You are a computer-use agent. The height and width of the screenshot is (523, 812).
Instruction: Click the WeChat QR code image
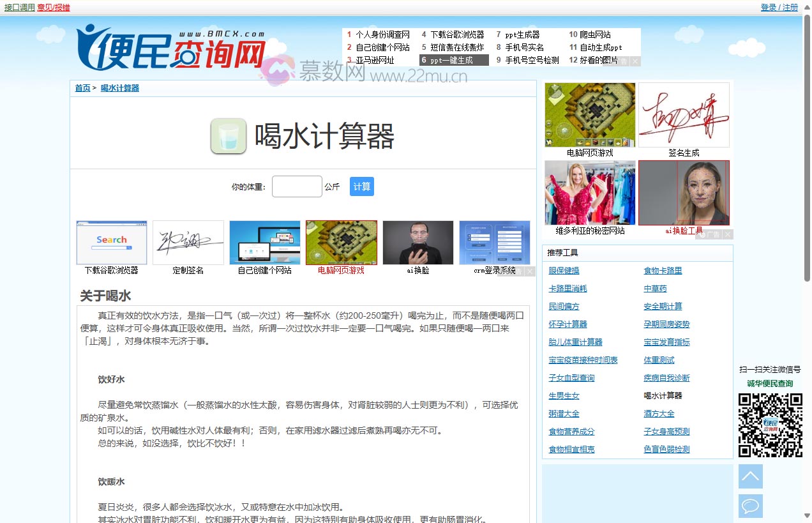pyautogui.click(x=771, y=425)
